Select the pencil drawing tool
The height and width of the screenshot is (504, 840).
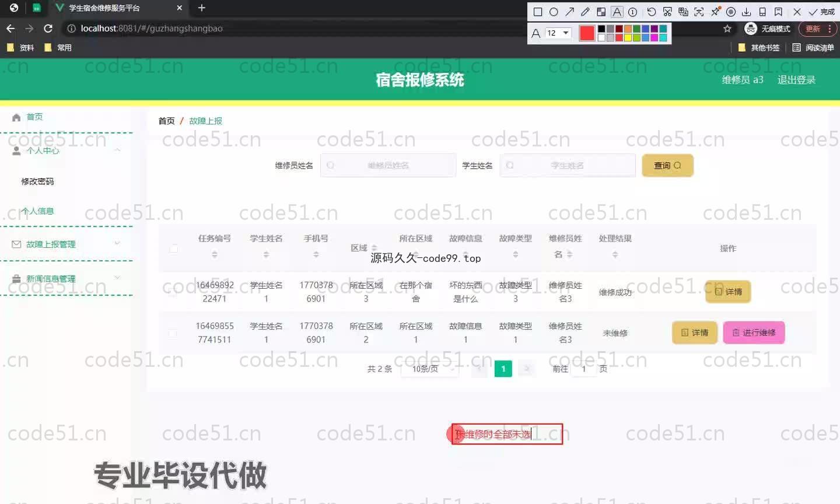coord(585,12)
